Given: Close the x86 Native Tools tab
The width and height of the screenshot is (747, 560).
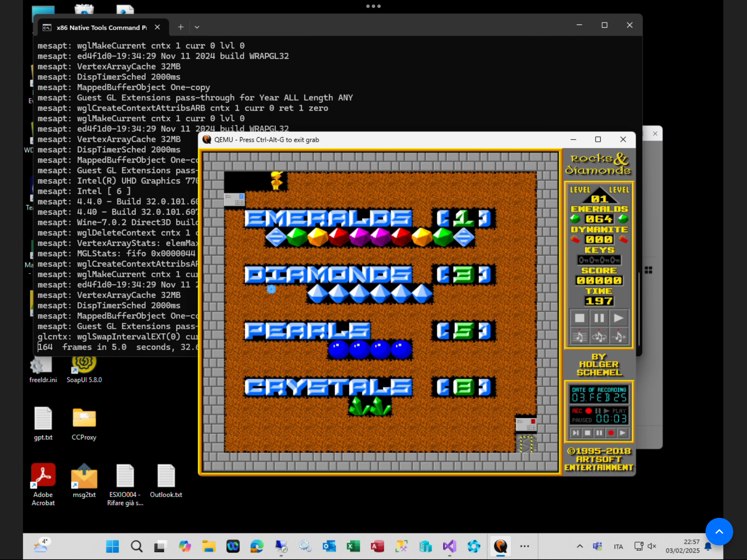Looking at the screenshot, I should coord(157,27).
